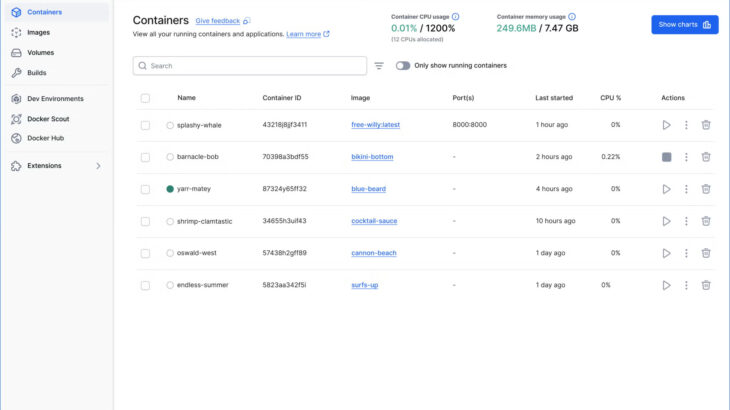
Task: Click the Show charts button
Action: click(x=684, y=25)
